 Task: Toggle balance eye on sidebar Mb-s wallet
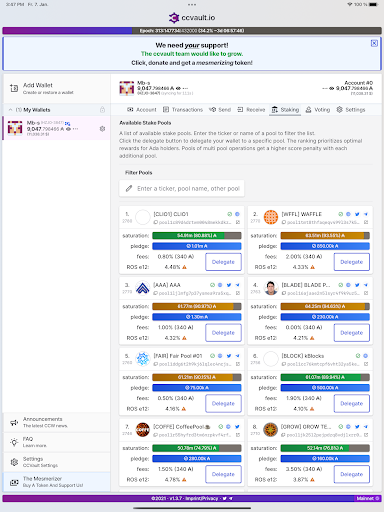(x=68, y=129)
